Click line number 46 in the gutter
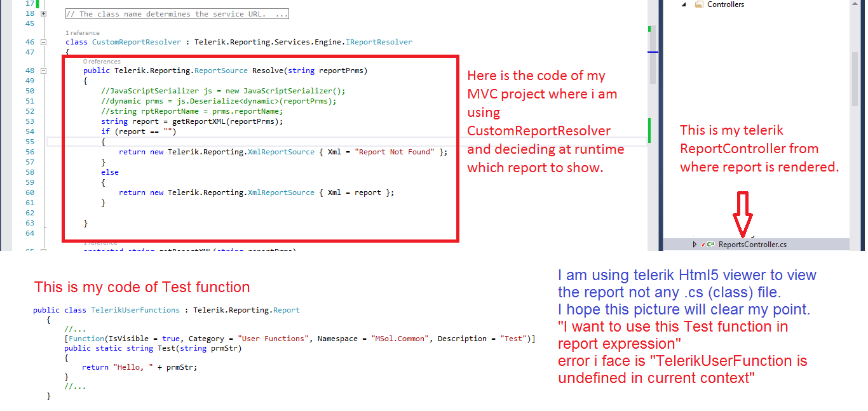 (x=30, y=42)
